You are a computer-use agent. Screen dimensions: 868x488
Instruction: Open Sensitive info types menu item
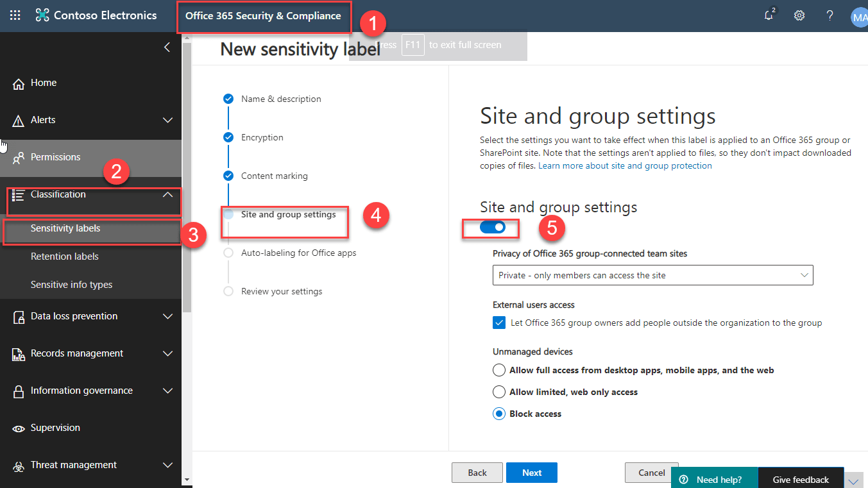[x=71, y=285]
